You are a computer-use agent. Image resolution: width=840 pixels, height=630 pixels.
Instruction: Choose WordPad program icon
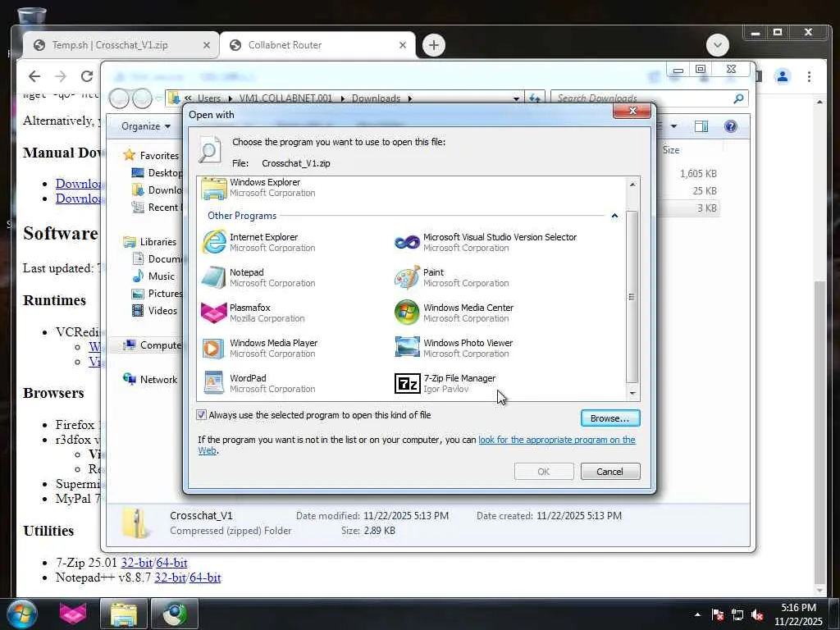tap(213, 384)
